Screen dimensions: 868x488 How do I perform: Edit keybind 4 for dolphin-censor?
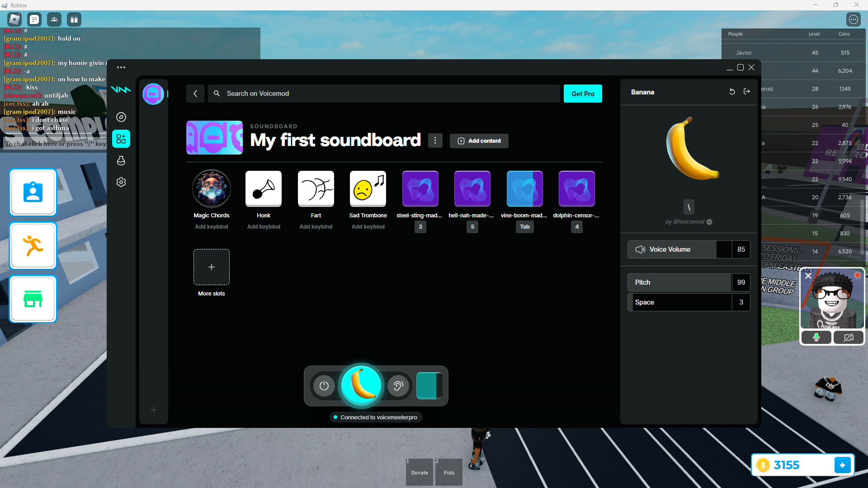pos(577,227)
